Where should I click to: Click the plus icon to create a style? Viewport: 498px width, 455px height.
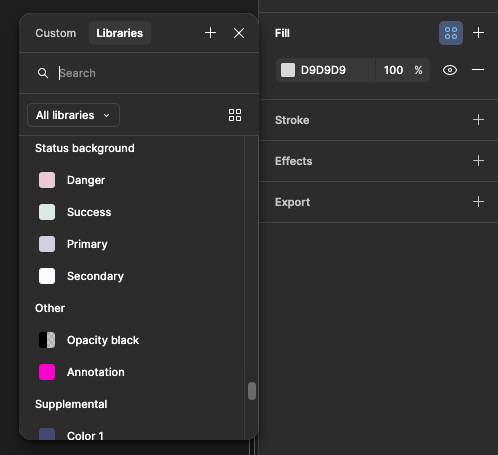[x=210, y=33]
